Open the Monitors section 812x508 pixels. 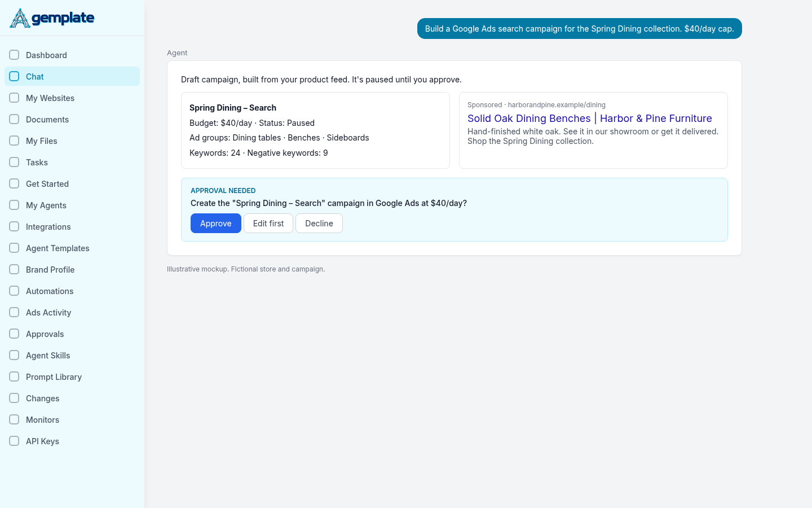click(x=72, y=419)
